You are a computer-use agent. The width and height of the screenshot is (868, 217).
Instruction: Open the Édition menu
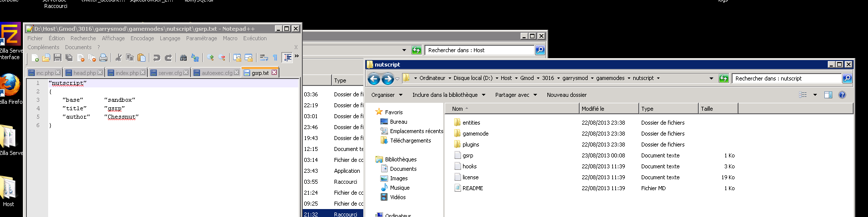57,38
